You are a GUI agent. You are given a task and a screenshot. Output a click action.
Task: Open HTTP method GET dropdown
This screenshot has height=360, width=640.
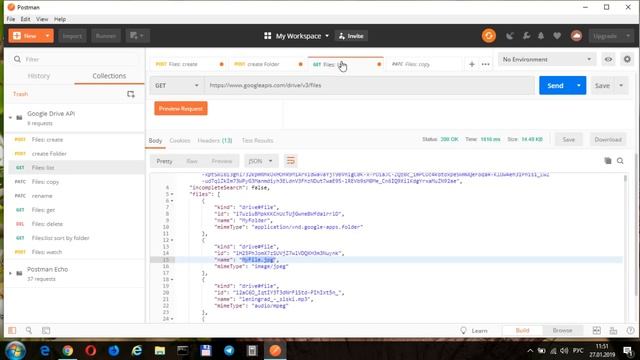click(177, 85)
